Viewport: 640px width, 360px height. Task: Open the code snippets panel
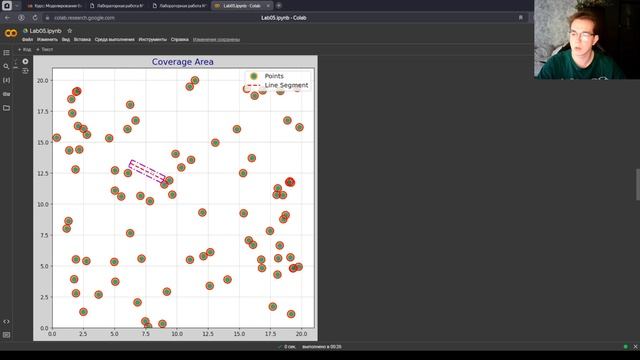click(x=7, y=322)
